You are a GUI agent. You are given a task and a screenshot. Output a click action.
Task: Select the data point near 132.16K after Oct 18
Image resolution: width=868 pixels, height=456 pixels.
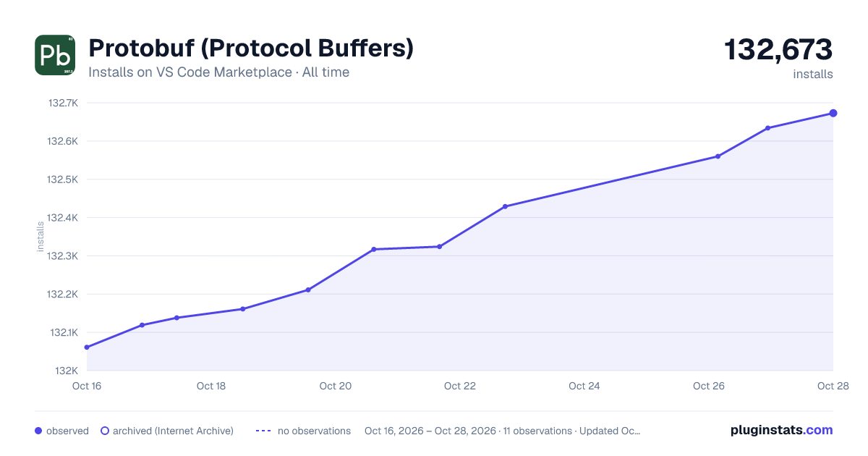pyautogui.click(x=242, y=309)
